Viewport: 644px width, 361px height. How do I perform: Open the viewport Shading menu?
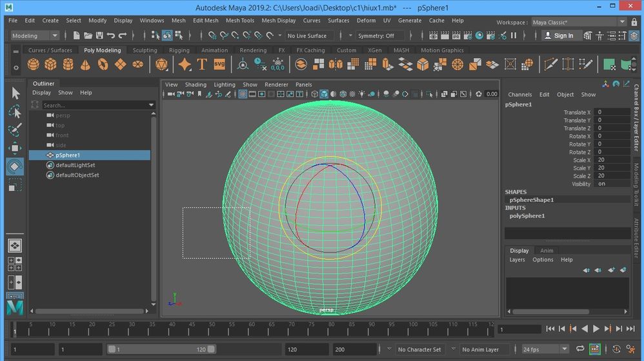(196, 84)
